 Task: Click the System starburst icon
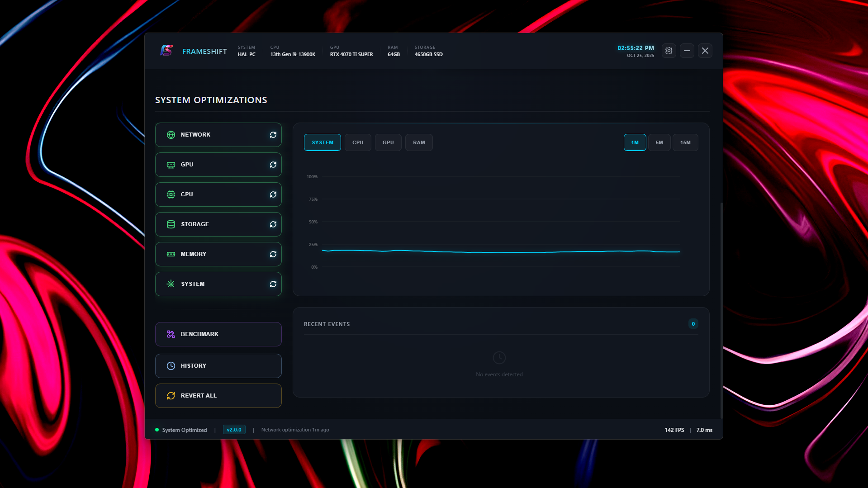[x=171, y=284]
